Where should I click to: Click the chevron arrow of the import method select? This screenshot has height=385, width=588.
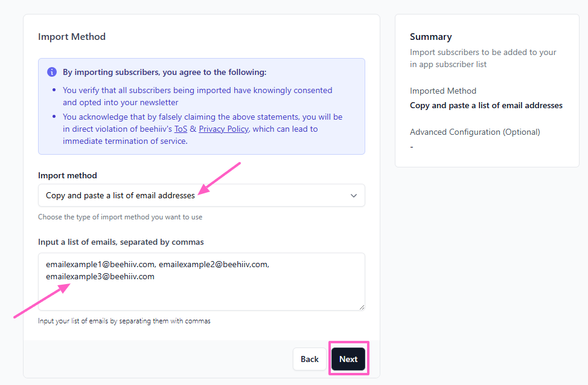click(354, 196)
